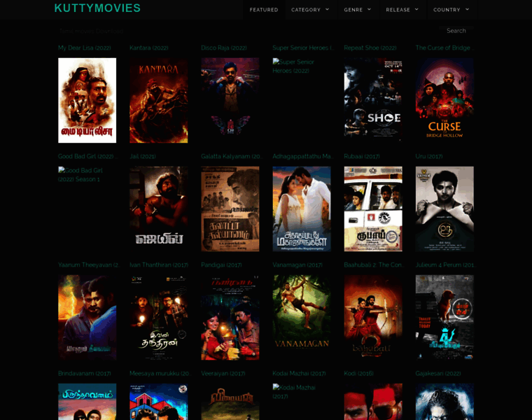The width and height of the screenshot is (532, 420).
Task: Open Galatta Kalyanam title link
Action: tap(232, 156)
